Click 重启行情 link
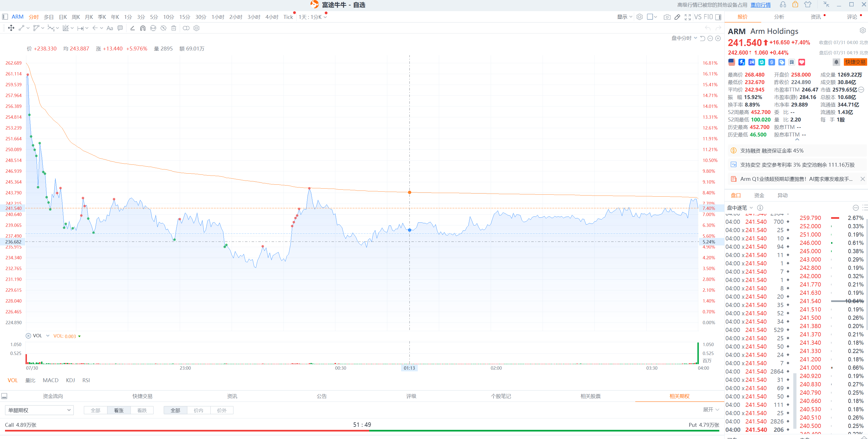Image resolution: width=868 pixels, height=439 pixels. click(x=761, y=5)
